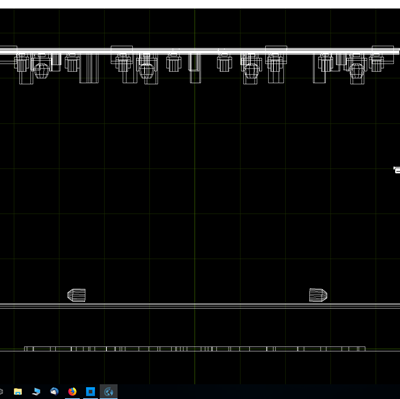
Task: Select the narrow tall box at truss center
Action: coord(195,68)
